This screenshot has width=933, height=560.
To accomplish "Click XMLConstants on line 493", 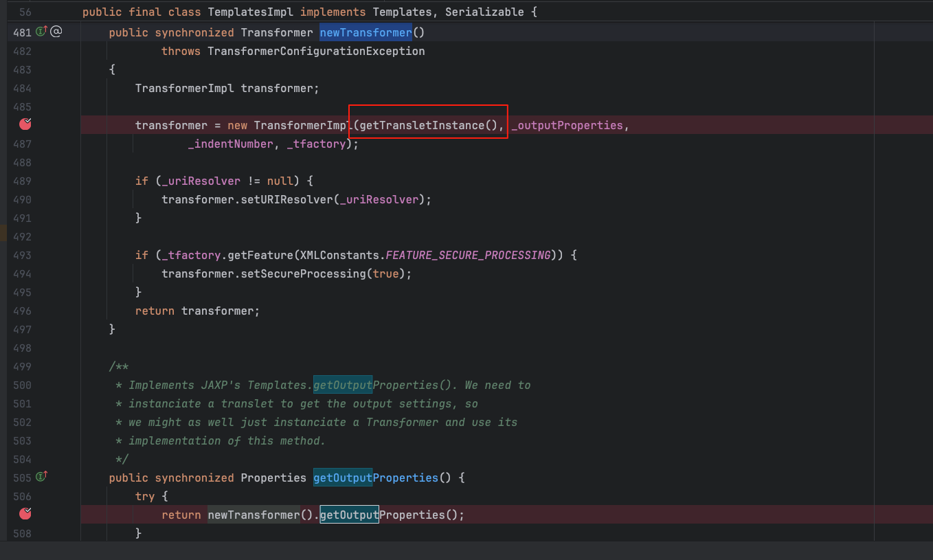I will pyautogui.click(x=339, y=255).
